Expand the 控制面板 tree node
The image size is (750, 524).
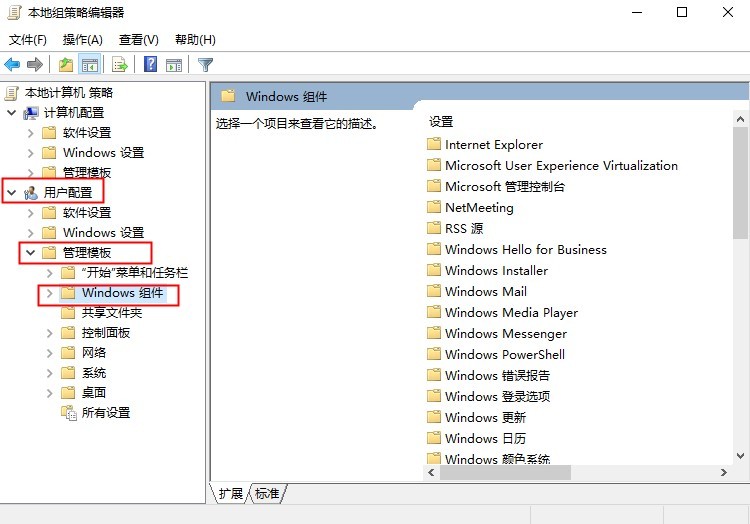click(x=50, y=333)
